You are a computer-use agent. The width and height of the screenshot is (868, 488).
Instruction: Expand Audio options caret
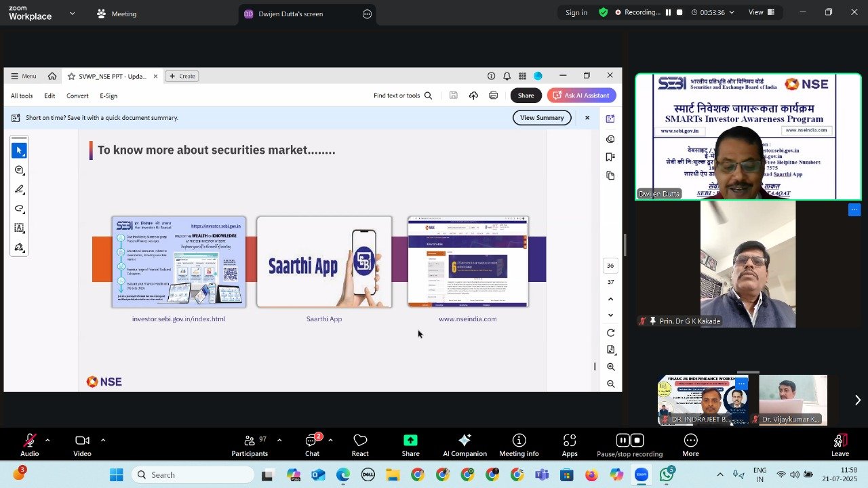coord(47,441)
